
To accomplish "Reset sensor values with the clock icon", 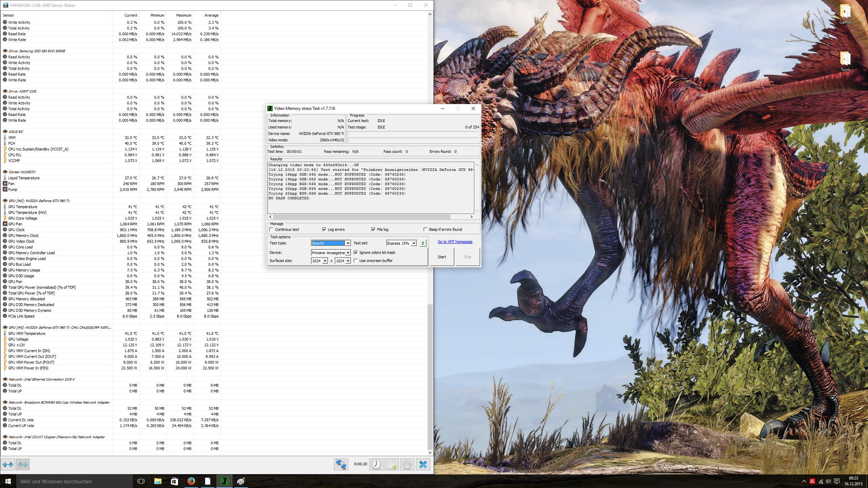I will [376, 464].
